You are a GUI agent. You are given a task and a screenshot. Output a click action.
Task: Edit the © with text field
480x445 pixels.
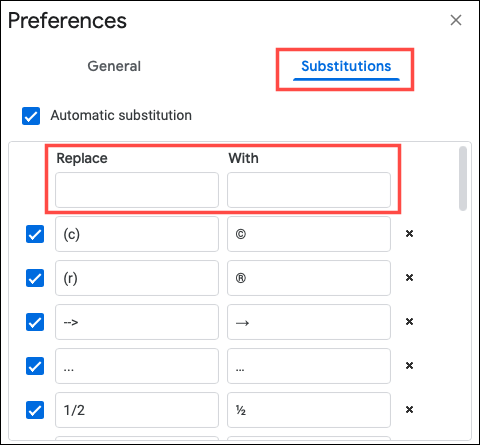309,234
